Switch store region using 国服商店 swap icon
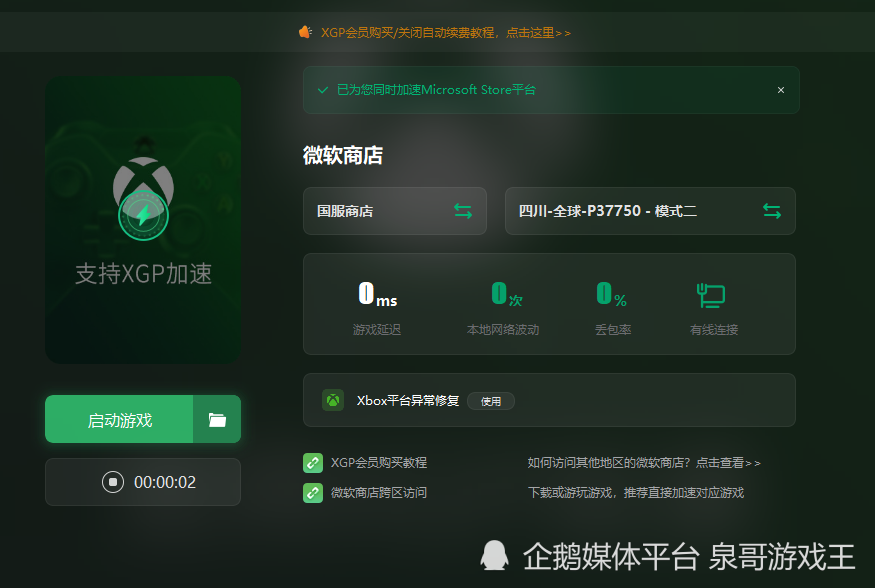875x588 pixels. click(x=463, y=211)
